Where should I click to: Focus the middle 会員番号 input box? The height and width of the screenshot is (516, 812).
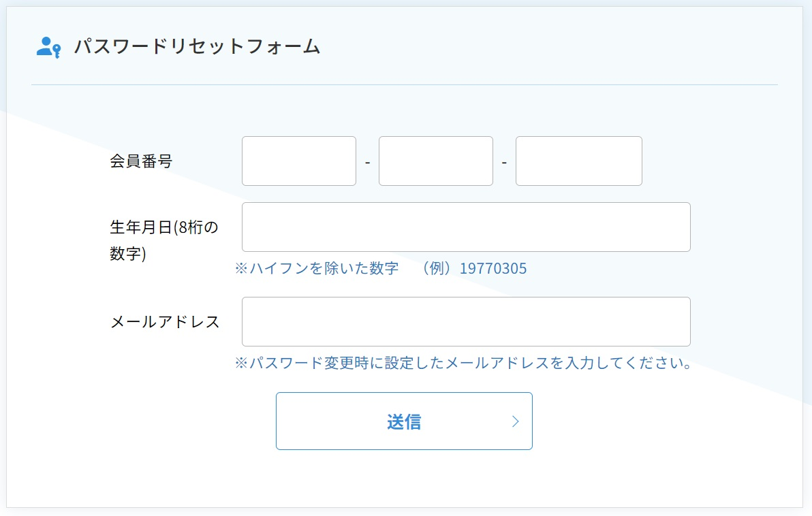point(435,161)
